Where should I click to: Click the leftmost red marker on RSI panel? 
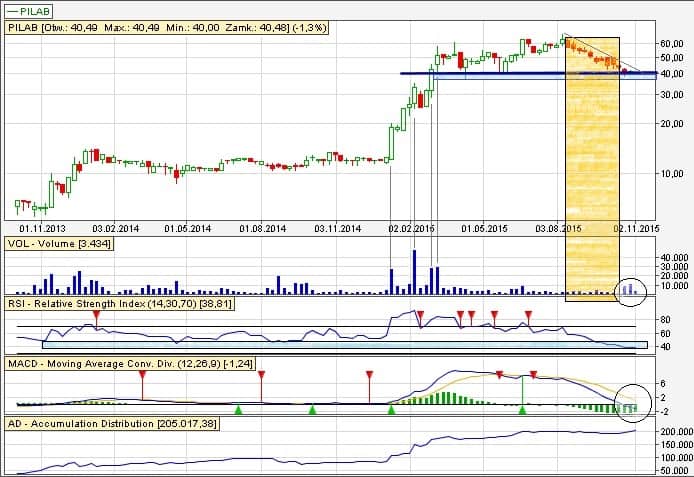96,316
